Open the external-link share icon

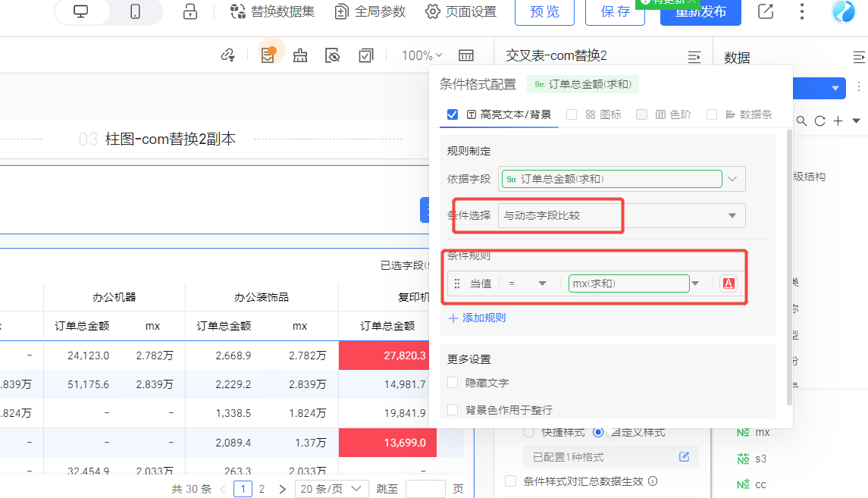point(766,12)
